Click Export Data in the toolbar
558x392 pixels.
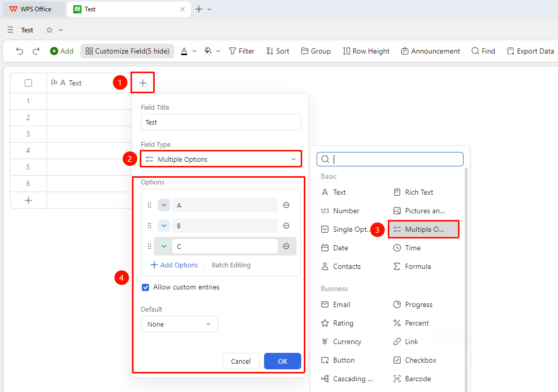[x=531, y=51]
